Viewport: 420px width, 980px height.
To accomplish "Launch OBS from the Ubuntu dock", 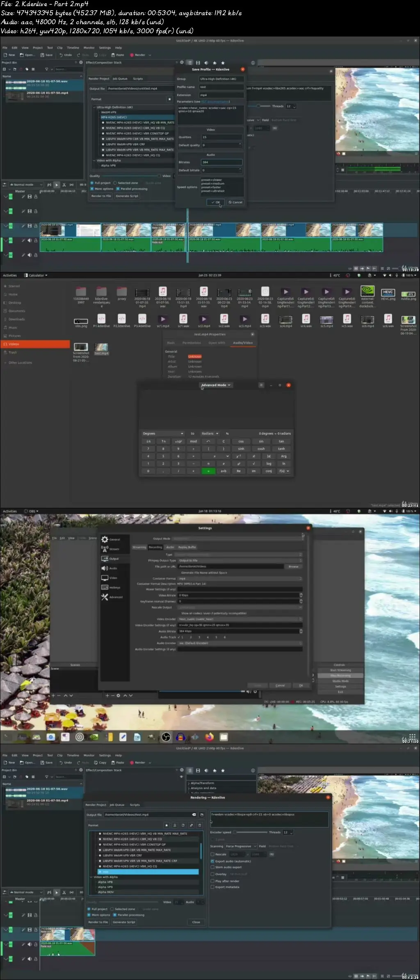I will point(166,737).
